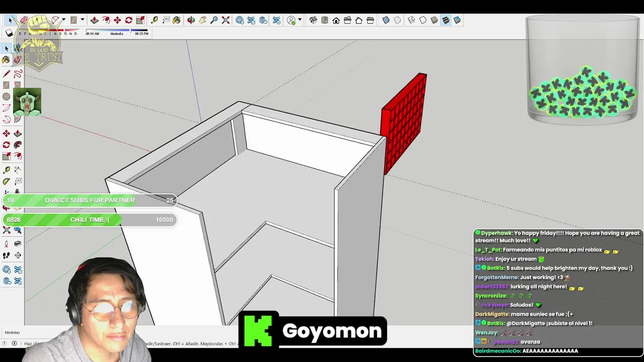Click Dyperhawk's happy friday chat message
This screenshot has height=362, width=644.
557,237
